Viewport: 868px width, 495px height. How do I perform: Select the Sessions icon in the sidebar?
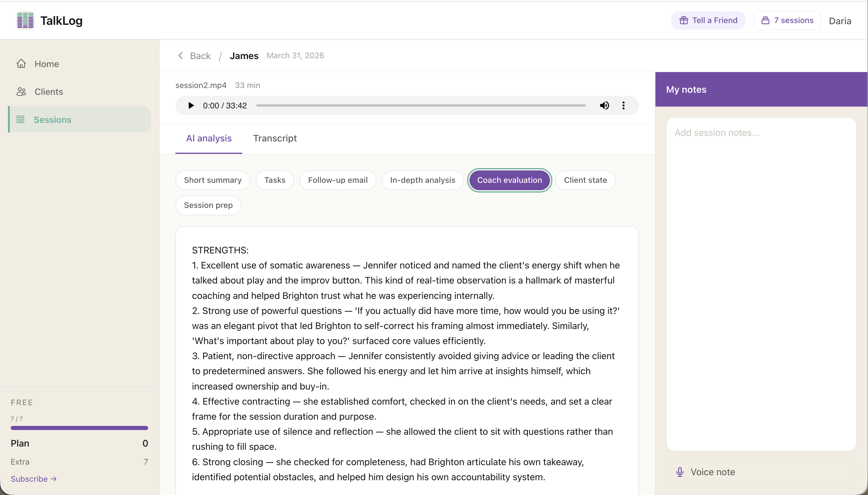click(21, 119)
